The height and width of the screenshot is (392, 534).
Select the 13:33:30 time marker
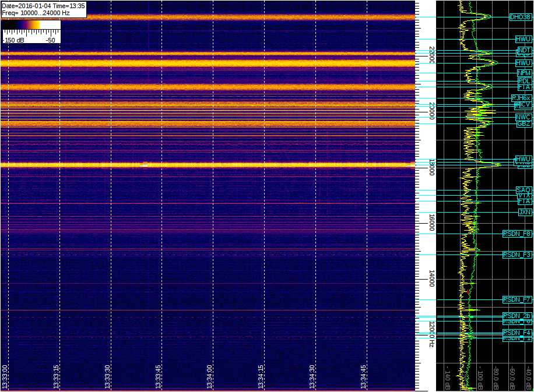[x=107, y=376]
